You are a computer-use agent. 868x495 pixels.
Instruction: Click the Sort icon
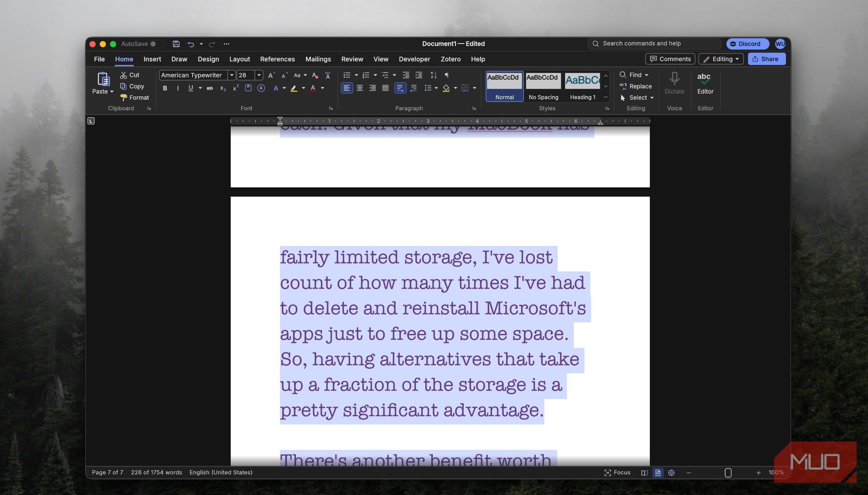coord(433,75)
